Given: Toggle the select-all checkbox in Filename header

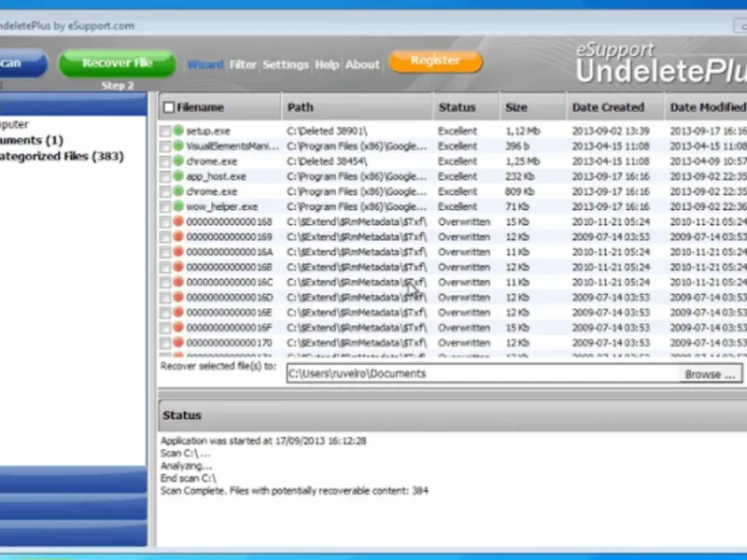Looking at the screenshot, I should (169, 107).
